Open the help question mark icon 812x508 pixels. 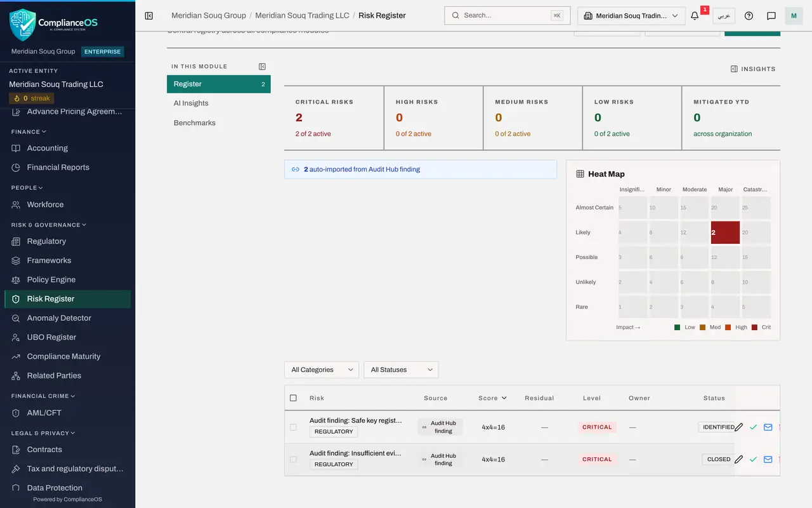click(749, 16)
